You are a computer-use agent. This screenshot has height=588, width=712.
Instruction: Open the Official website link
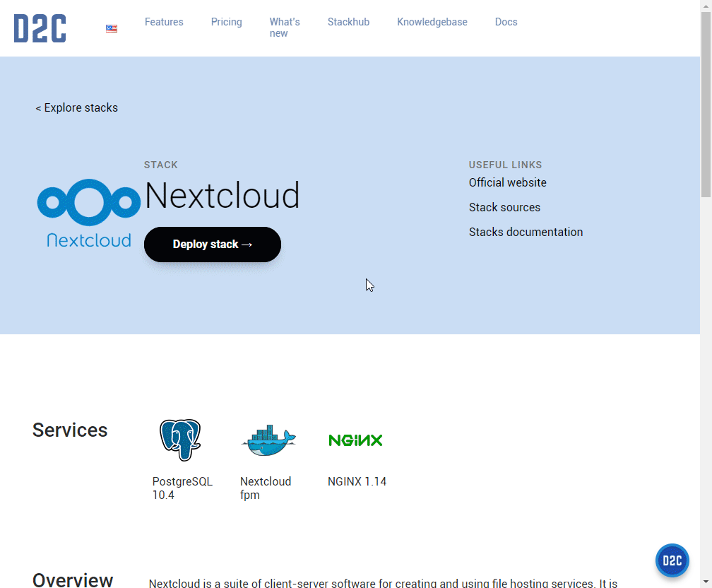[x=508, y=182]
